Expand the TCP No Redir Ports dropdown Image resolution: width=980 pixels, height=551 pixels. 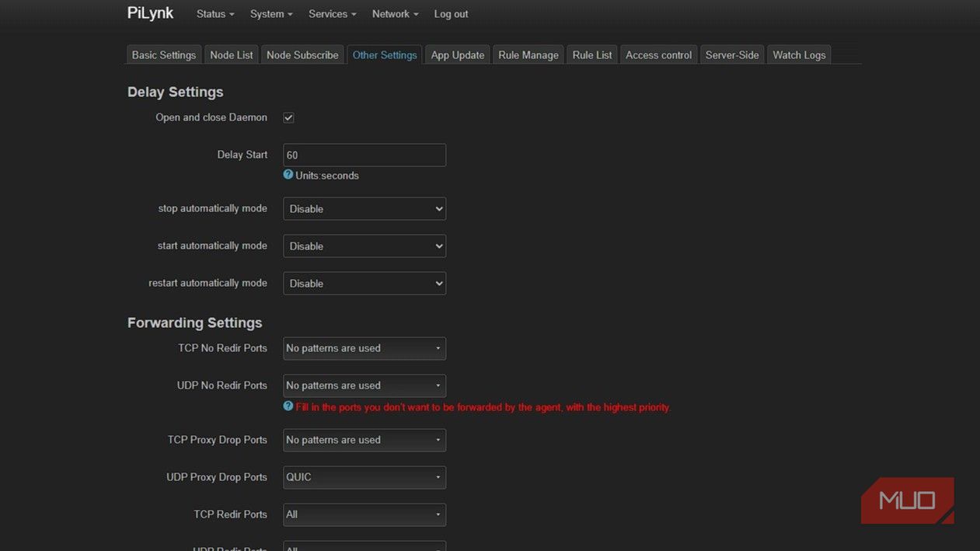[x=364, y=348]
